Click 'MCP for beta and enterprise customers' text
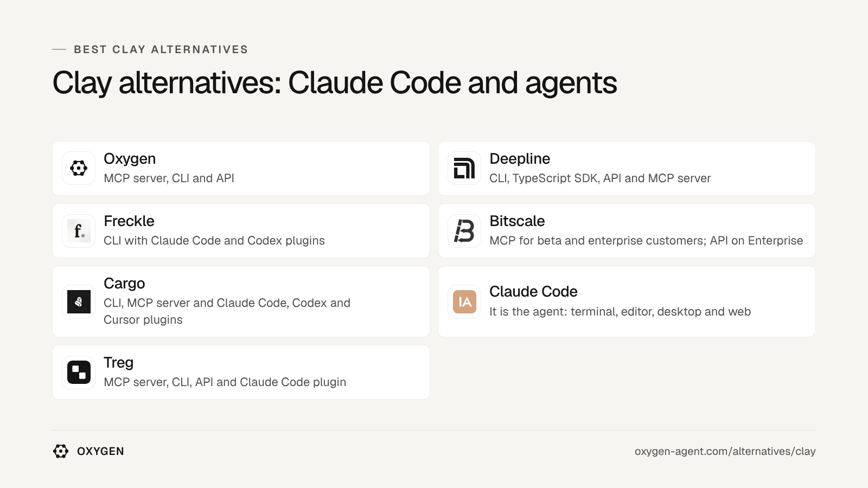 tap(597, 241)
